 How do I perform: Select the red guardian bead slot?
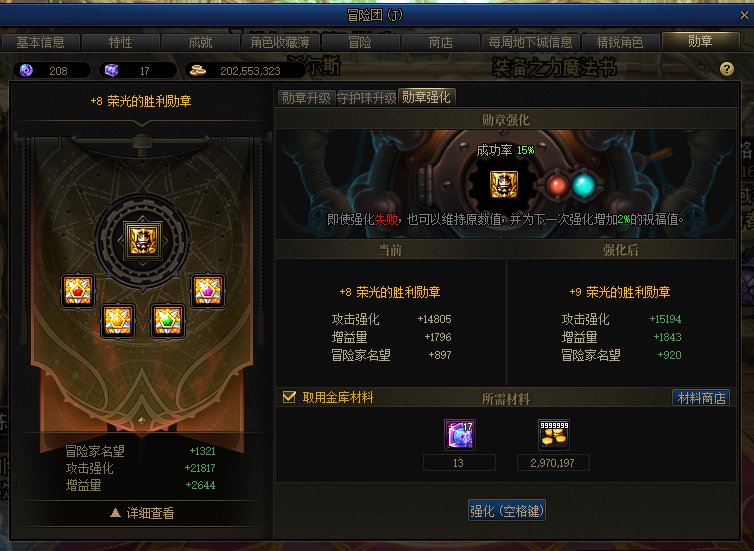coord(77,291)
